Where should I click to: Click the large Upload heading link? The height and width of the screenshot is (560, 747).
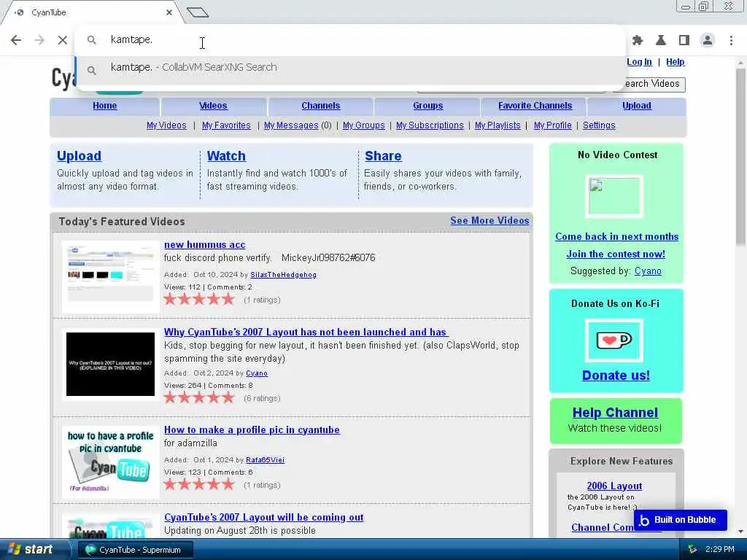pos(79,156)
